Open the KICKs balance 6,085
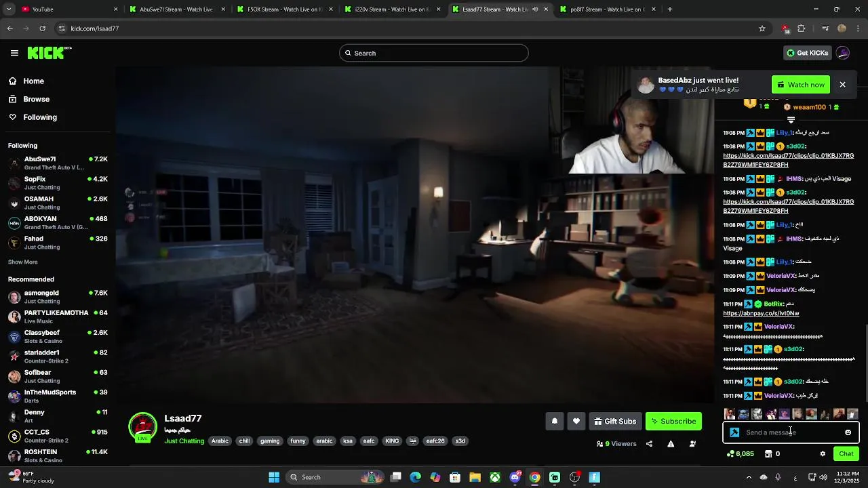Image resolution: width=868 pixels, height=488 pixels. pos(740,454)
